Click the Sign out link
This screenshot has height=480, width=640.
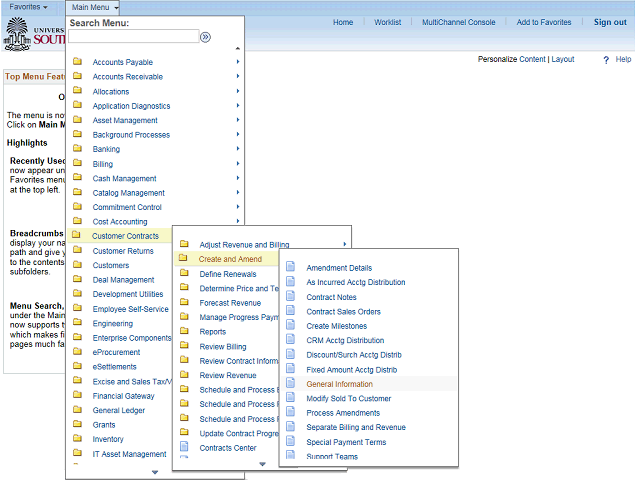(610, 22)
